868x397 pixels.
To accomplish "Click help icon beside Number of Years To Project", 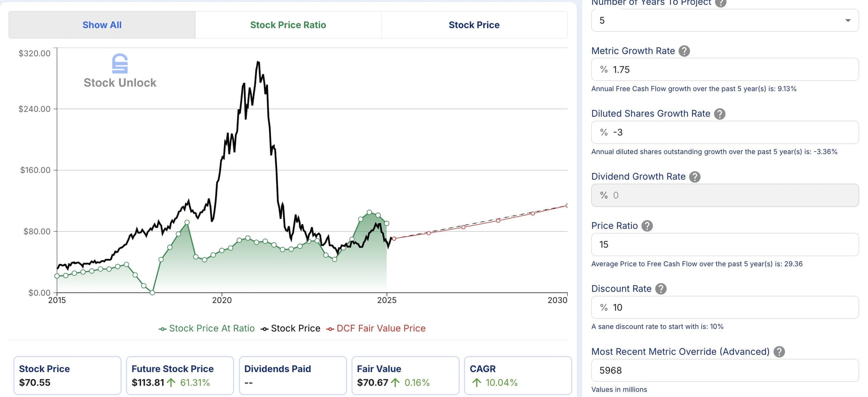I will [721, 3].
